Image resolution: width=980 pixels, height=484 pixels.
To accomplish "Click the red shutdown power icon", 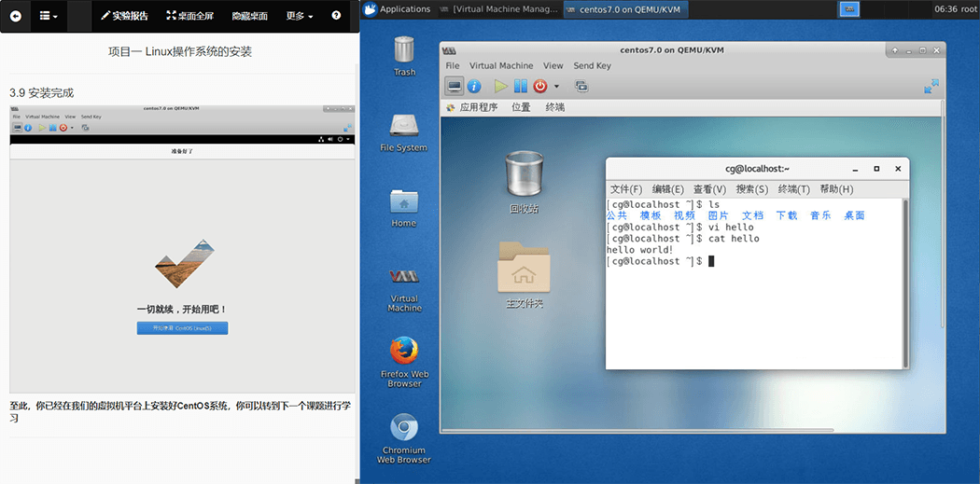I will point(539,86).
